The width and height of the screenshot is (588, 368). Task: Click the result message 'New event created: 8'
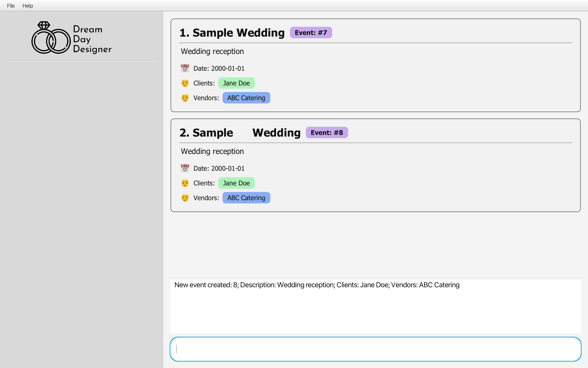pos(317,285)
